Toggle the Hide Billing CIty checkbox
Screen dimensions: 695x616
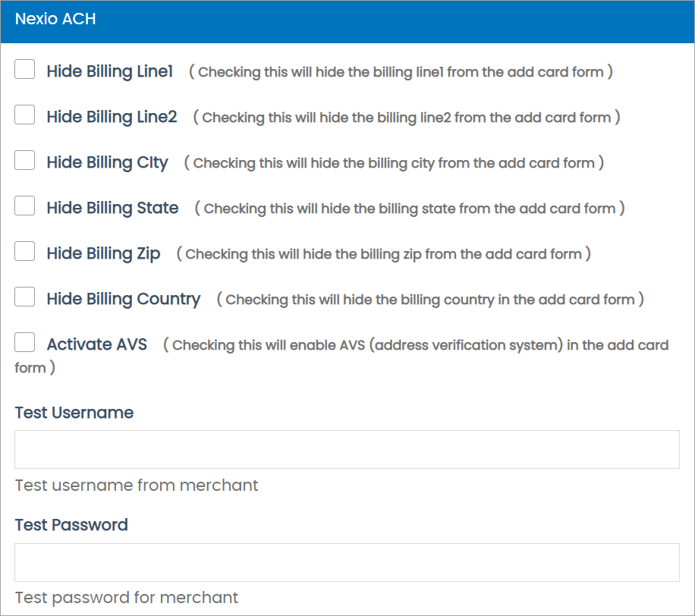[x=24, y=160]
